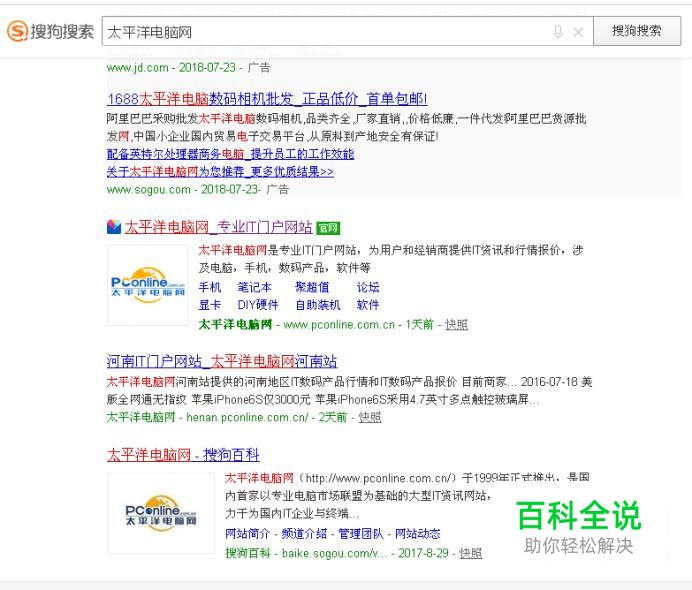Open the 论坛 sublink
This screenshot has height=590, width=692.
(368, 287)
